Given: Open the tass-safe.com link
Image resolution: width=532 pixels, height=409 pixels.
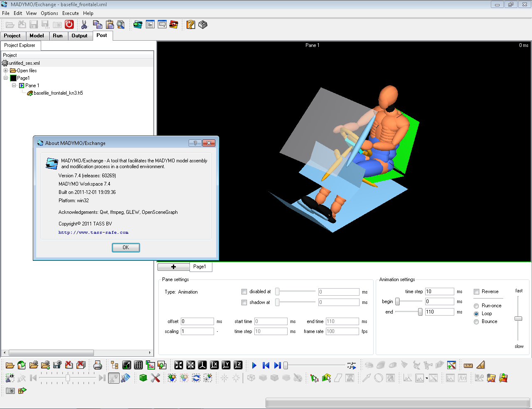Looking at the screenshot, I should click(94, 233).
